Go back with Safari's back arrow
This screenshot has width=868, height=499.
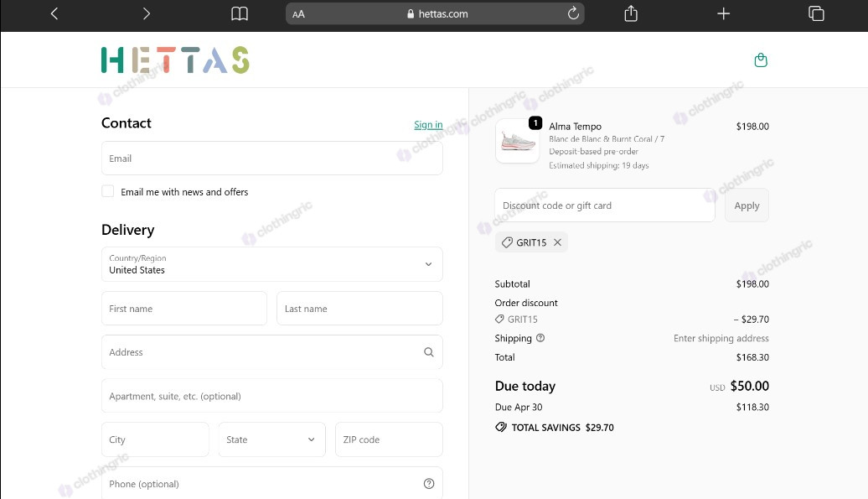coord(54,14)
